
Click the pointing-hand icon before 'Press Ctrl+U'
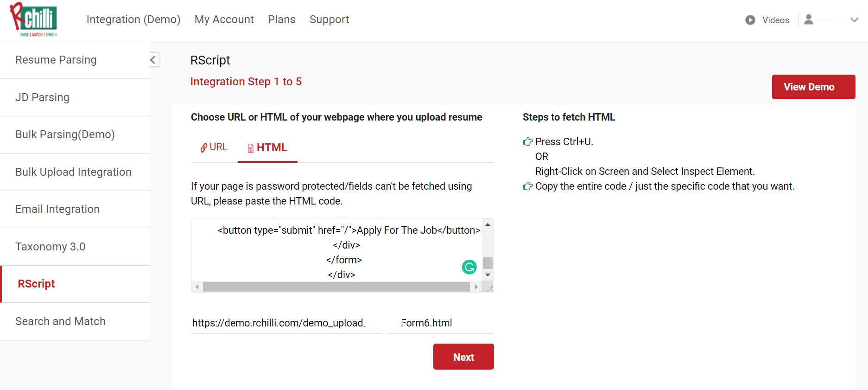(527, 141)
